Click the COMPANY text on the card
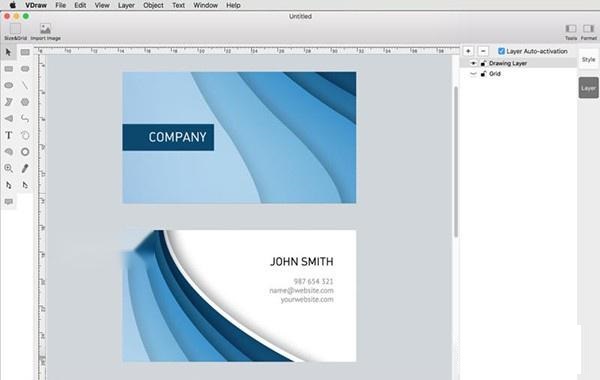The width and height of the screenshot is (600, 380). 178,137
